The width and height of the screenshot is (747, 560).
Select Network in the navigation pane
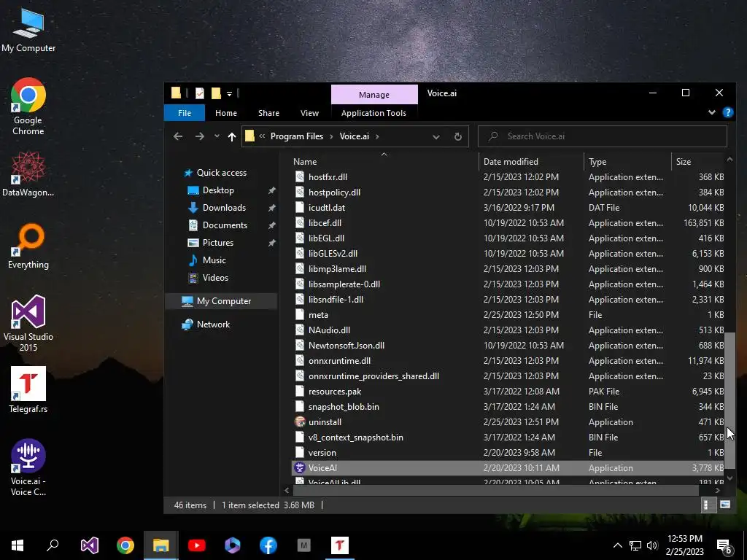pyautogui.click(x=213, y=324)
